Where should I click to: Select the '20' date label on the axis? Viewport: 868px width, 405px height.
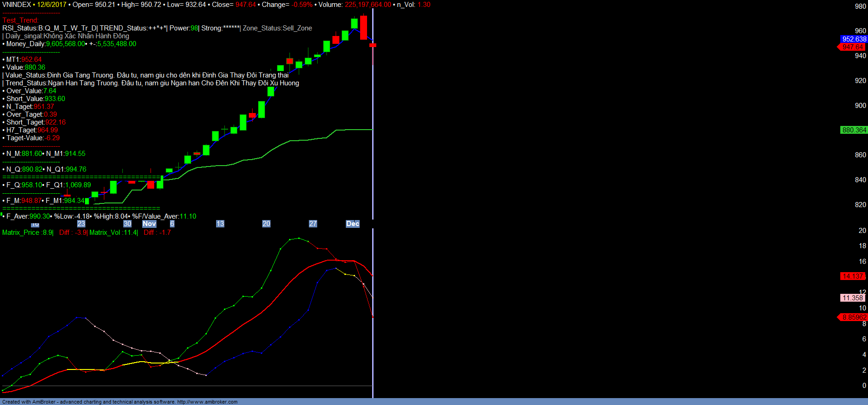click(x=266, y=224)
